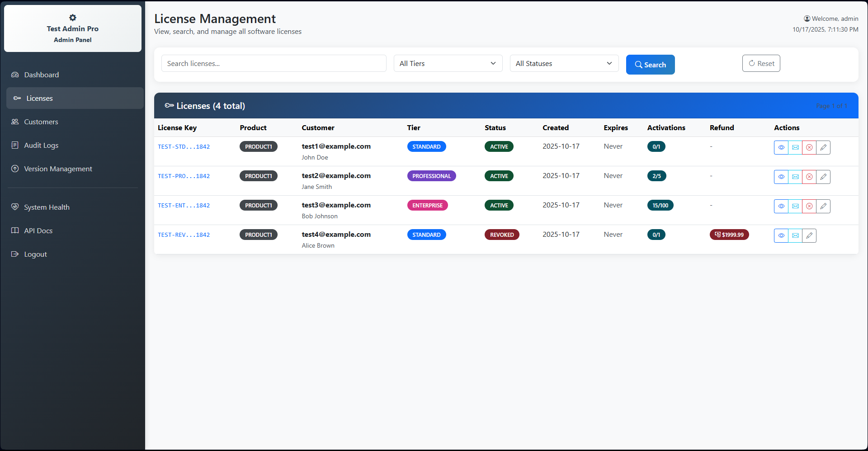This screenshot has height=451, width=868.
Task: Revoke John Doe's active license
Action: point(809,147)
